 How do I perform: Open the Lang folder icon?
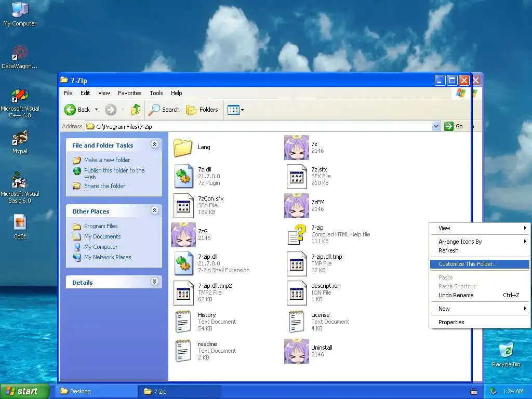pyautogui.click(x=183, y=148)
